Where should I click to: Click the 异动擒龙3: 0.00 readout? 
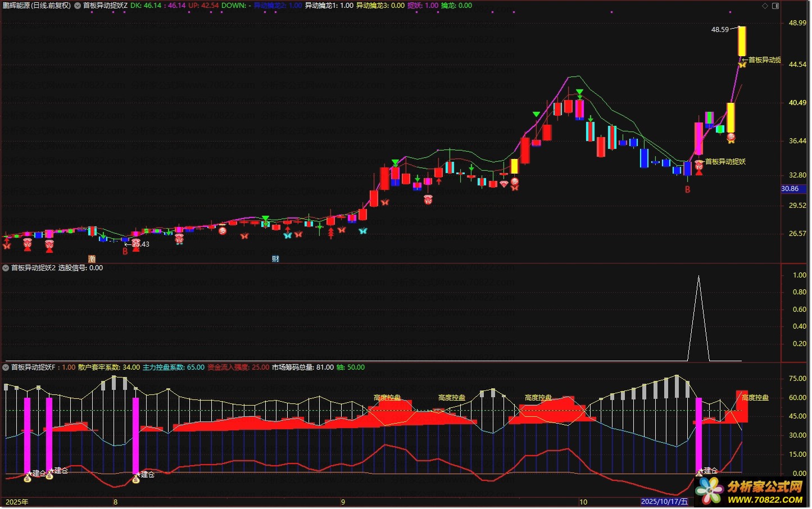(x=380, y=6)
